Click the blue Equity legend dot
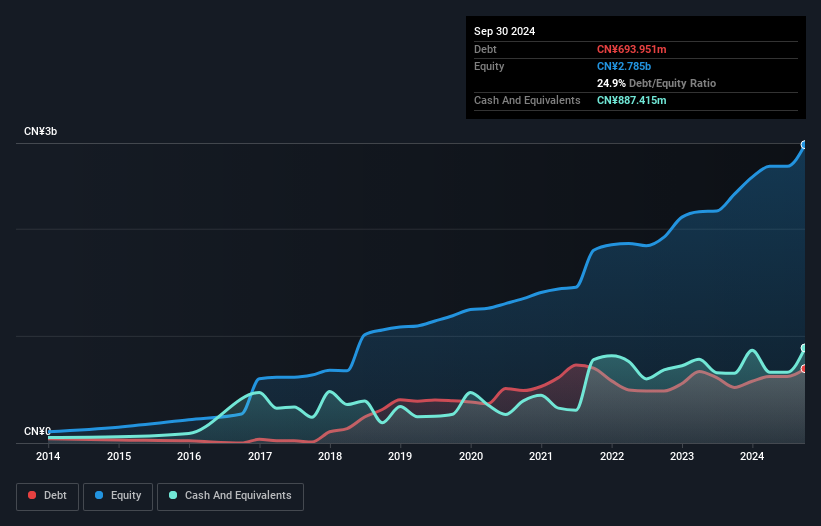 [x=99, y=495]
